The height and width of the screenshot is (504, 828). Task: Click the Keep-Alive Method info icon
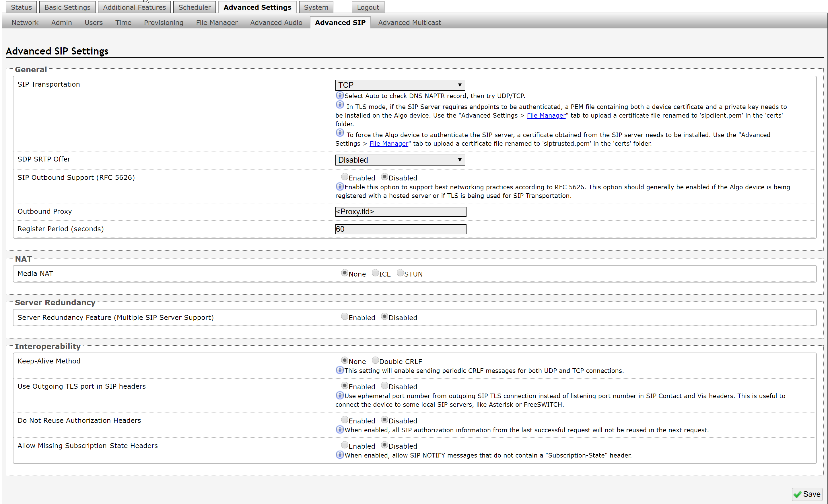(x=339, y=370)
